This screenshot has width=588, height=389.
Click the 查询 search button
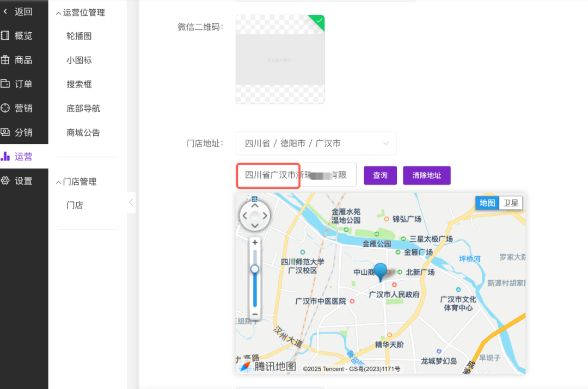[x=380, y=176]
